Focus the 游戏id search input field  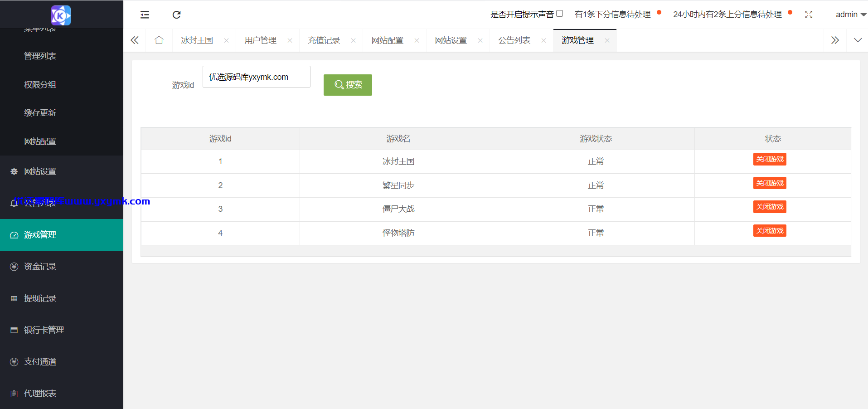[x=257, y=77]
